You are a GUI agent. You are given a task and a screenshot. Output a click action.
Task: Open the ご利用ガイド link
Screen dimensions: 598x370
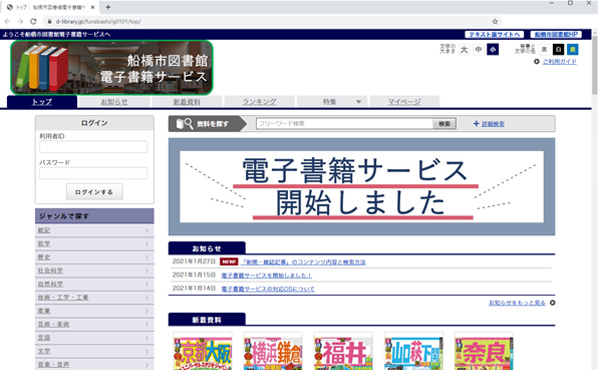click(559, 61)
